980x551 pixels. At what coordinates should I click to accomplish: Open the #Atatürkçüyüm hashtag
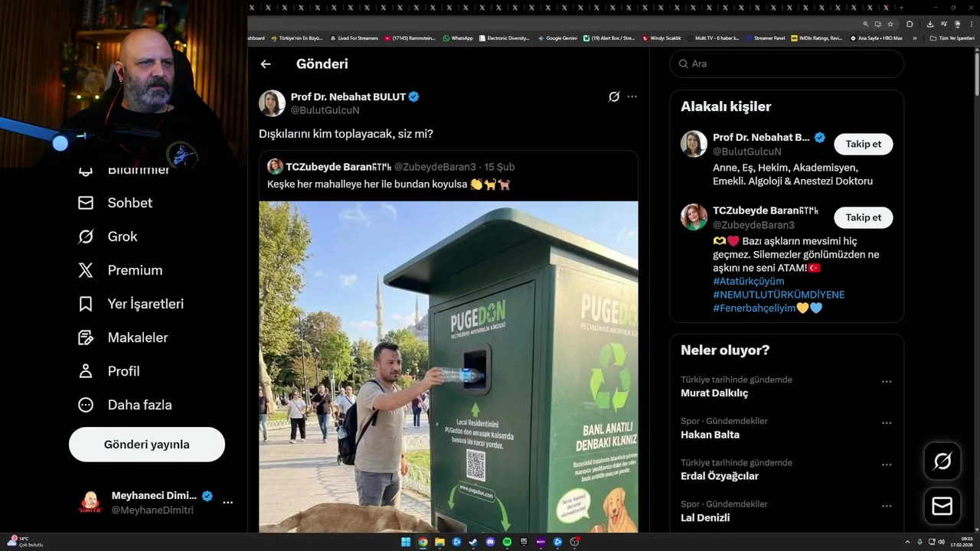749,282
